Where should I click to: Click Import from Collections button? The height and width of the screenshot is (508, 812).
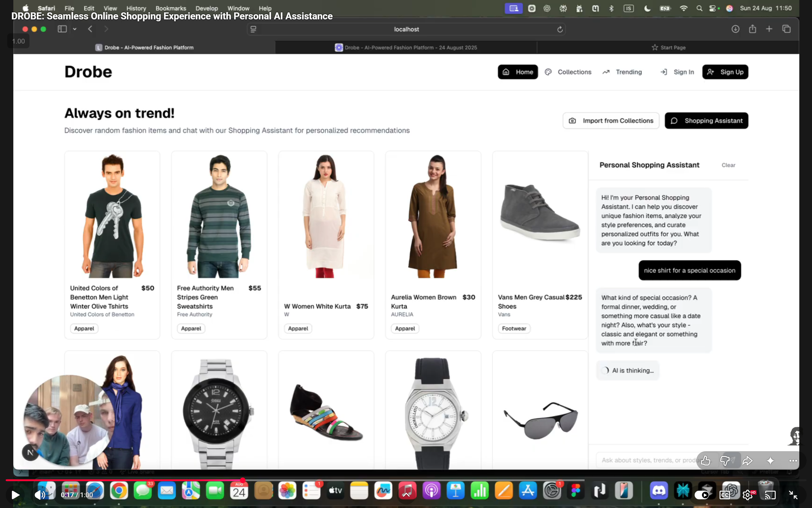611,121
